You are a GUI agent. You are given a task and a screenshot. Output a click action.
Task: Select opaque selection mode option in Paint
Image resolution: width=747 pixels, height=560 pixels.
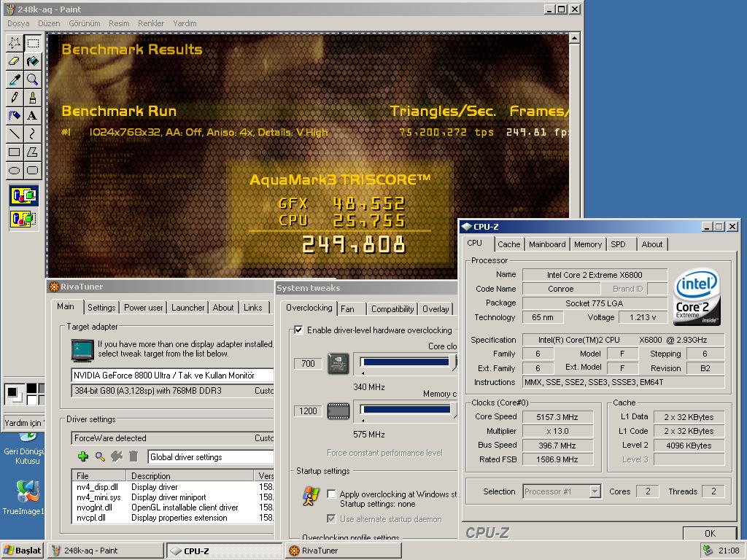(x=24, y=195)
